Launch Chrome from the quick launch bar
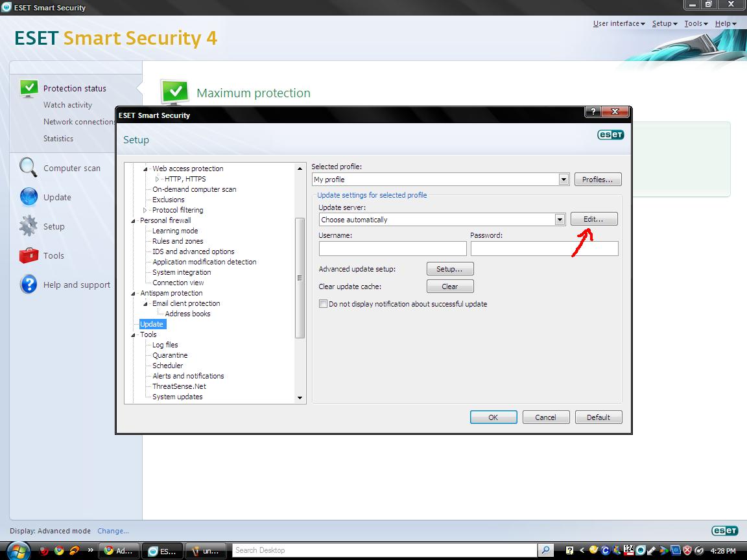The height and width of the screenshot is (560, 747). 59,551
